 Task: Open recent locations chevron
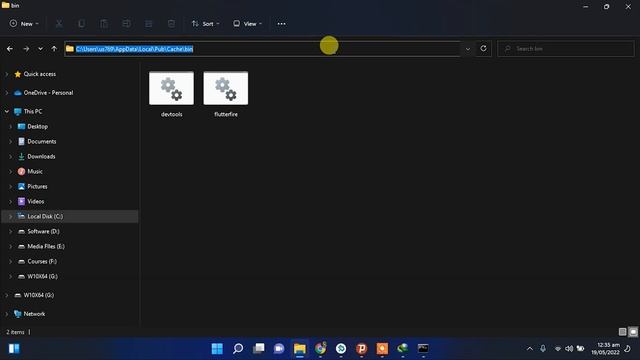point(40,49)
